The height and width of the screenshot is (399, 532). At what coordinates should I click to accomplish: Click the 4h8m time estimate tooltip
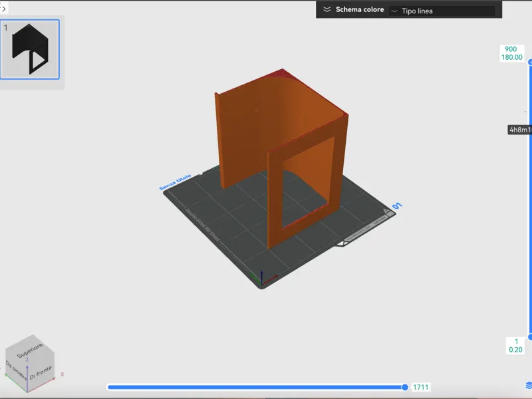(x=520, y=130)
